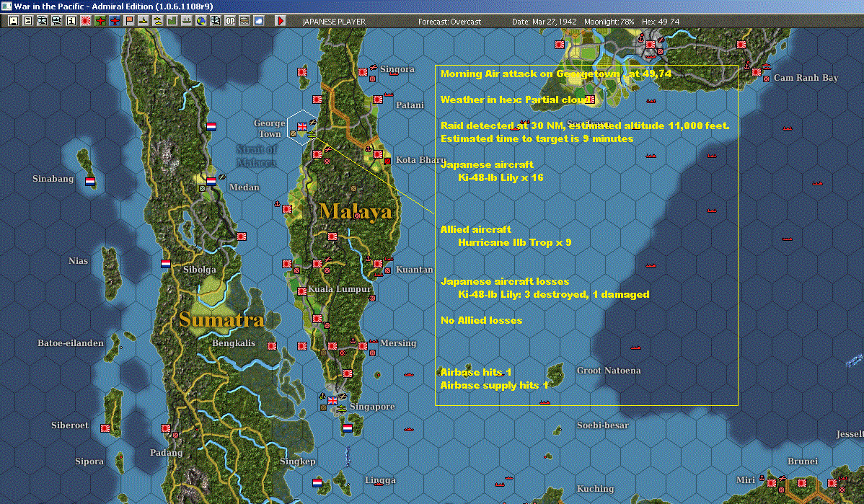864x504 pixels.
Task: Click the 'Groot Natoena' island label
Action: click(x=608, y=370)
